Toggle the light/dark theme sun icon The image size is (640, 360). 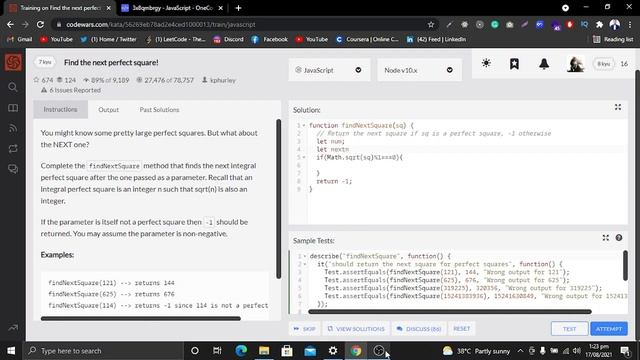click(x=486, y=63)
